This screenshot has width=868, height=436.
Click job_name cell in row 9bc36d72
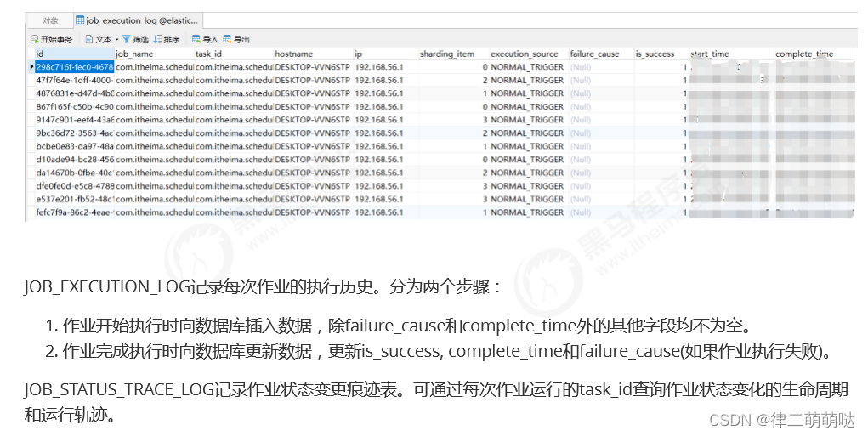point(155,133)
